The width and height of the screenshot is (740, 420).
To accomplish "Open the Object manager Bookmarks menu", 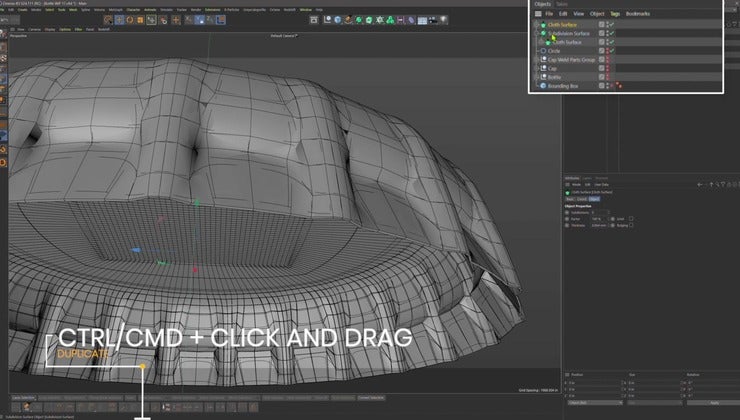I will point(638,14).
